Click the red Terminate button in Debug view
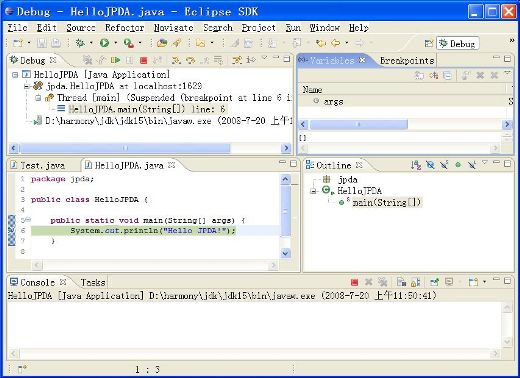Image resolution: width=520 pixels, height=378 pixels. [143, 60]
